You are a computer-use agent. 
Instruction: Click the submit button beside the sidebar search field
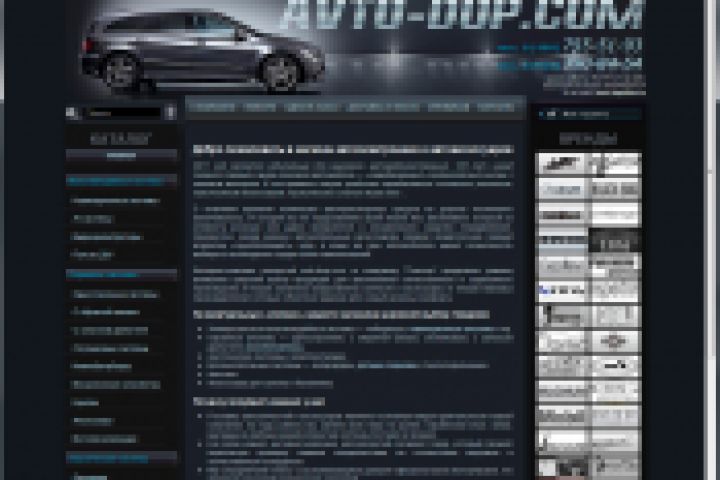[170, 112]
